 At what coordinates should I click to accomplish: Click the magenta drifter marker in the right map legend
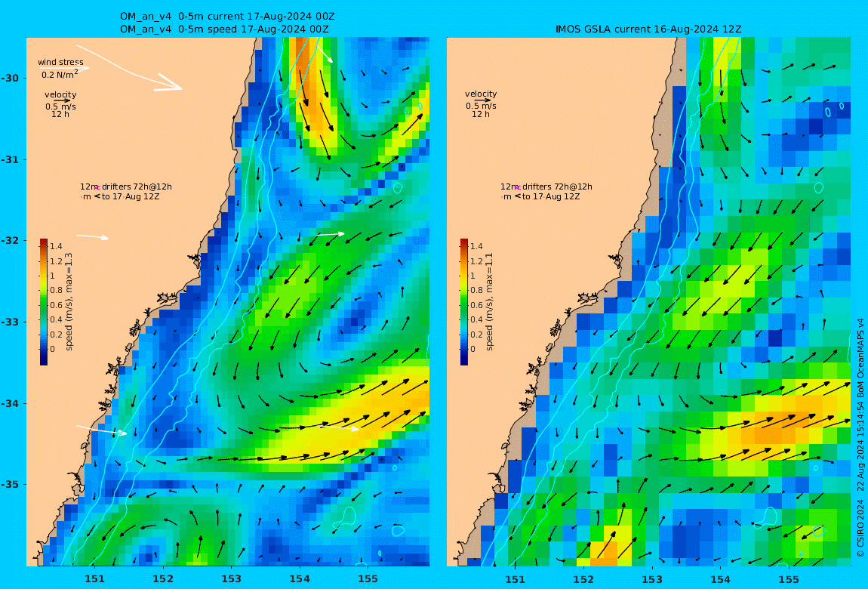tap(518, 188)
